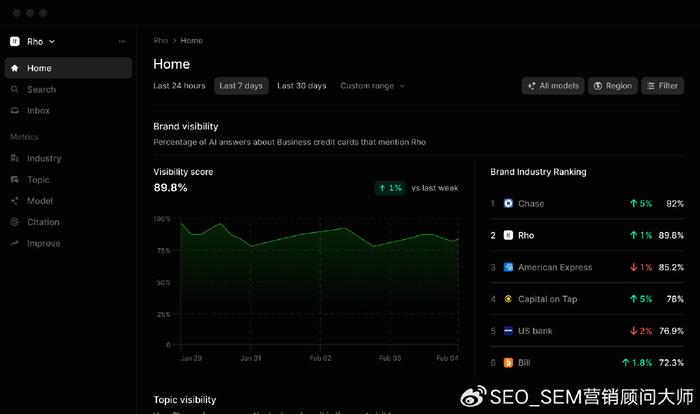Click the Citation icon in sidebar
The height and width of the screenshot is (414, 700).
tap(15, 222)
